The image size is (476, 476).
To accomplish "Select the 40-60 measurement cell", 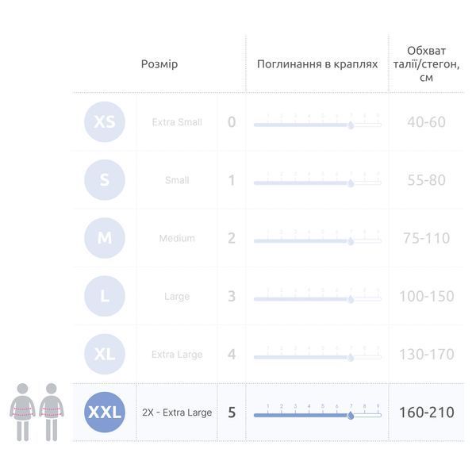I will pyautogui.click(x=427, y=121).
